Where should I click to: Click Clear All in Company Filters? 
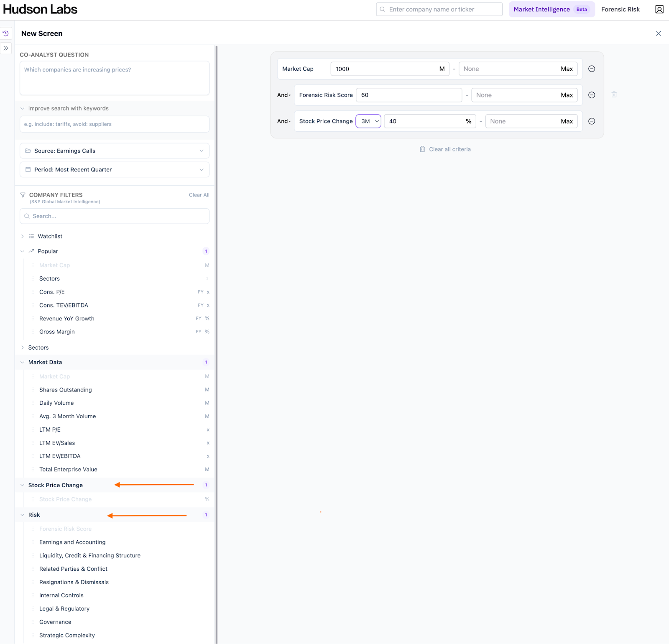(x=199, y=195)
